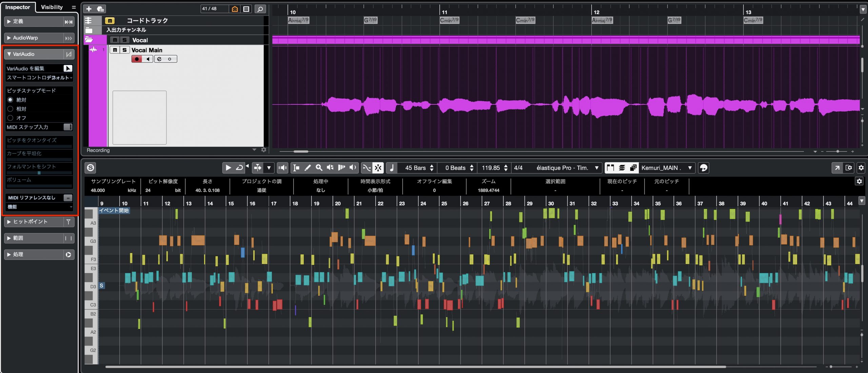Enable acoustic pitch feedback speaker icon

(282, 168)
